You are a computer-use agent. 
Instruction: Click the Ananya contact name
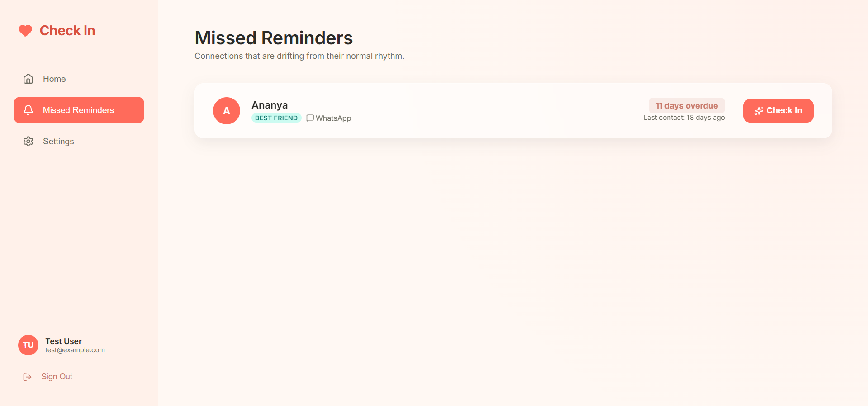270,105
